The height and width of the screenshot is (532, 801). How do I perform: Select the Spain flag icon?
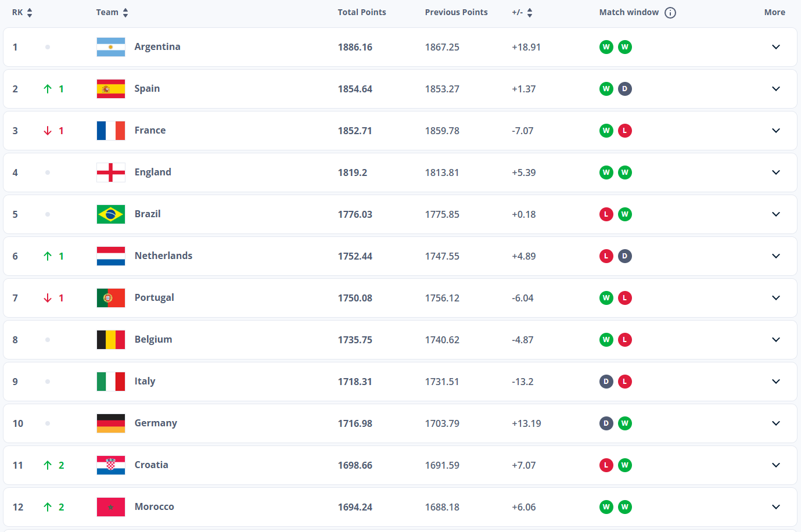pyautogui.click(x=110, y=89)
